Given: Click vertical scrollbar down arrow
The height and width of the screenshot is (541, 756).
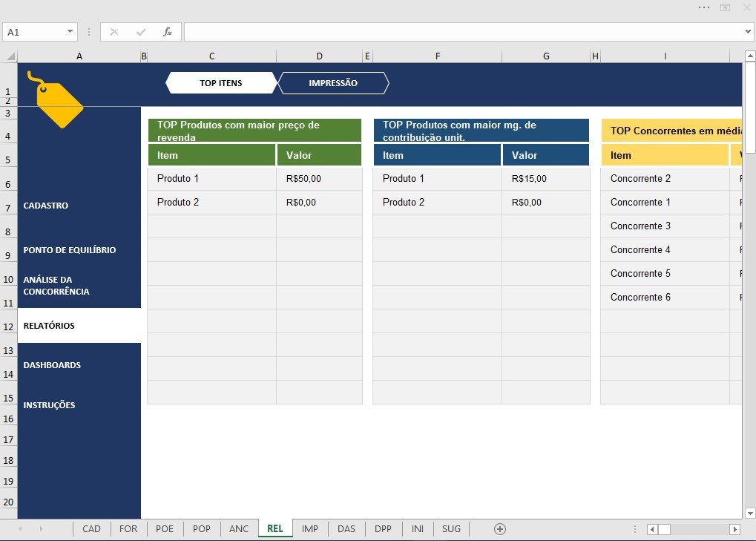Looking at the screenshot, I should [x=750, y=513].
